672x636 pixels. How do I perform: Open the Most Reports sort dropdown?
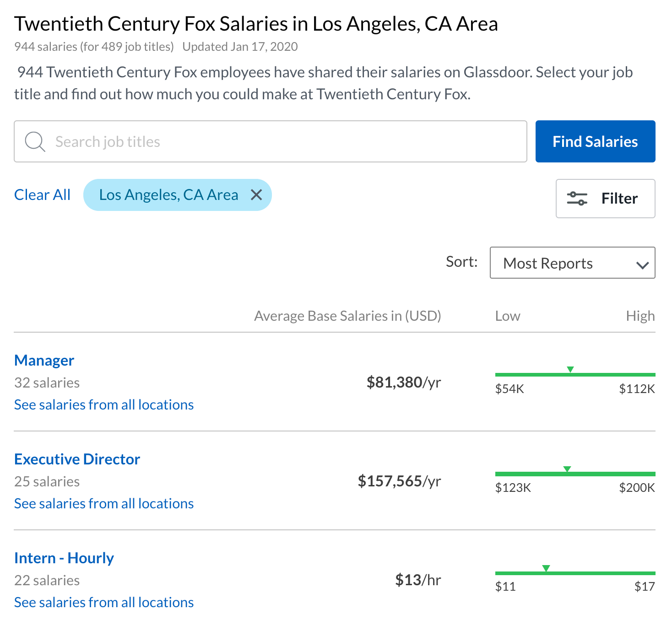(x=573, y=263)
